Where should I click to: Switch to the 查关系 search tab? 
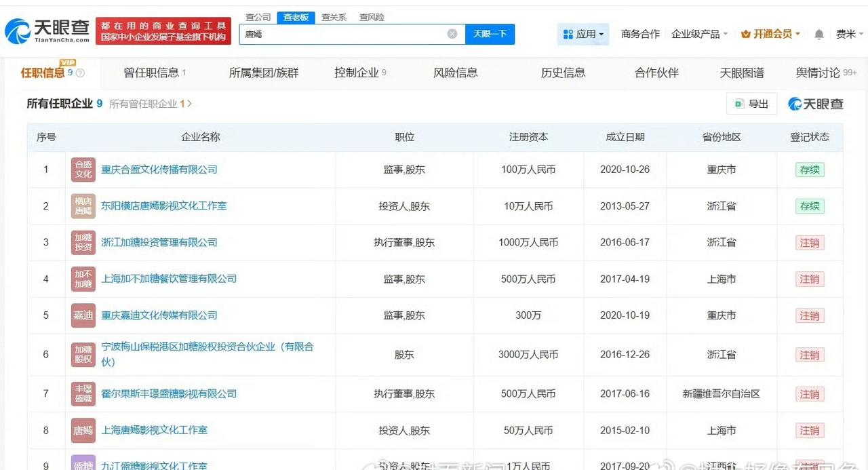pyautogui.click(x=334, y=17)
